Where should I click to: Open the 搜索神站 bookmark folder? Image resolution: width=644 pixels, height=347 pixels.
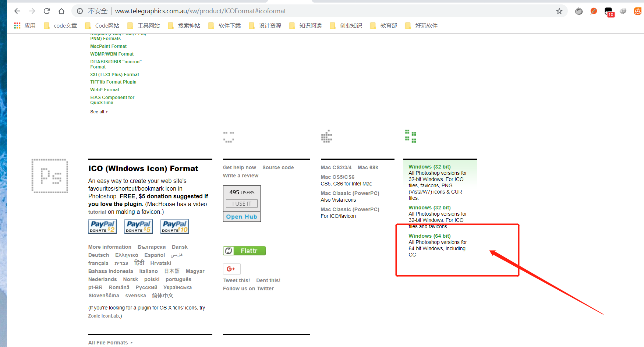click(x=184, y=25)
